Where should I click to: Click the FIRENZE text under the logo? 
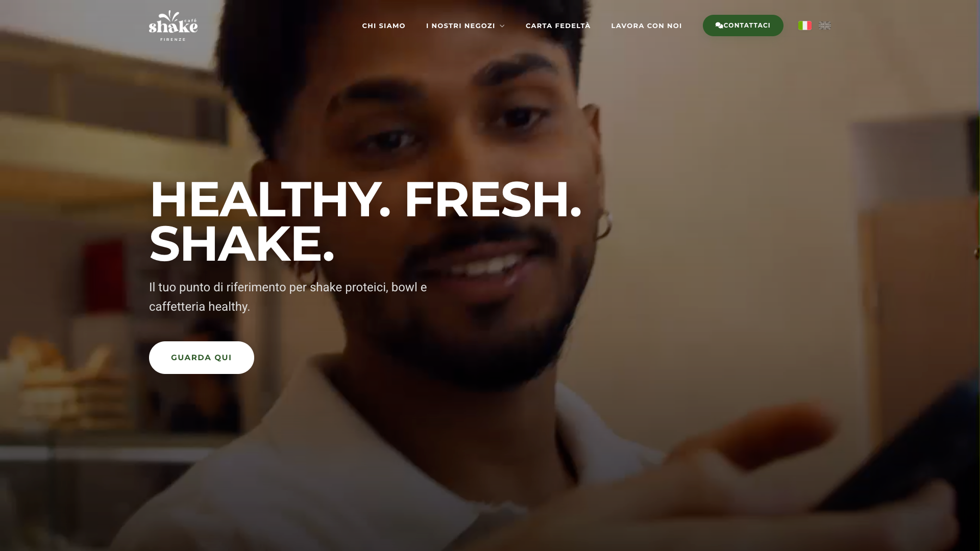pyautogui.click(x=173, y=39)
